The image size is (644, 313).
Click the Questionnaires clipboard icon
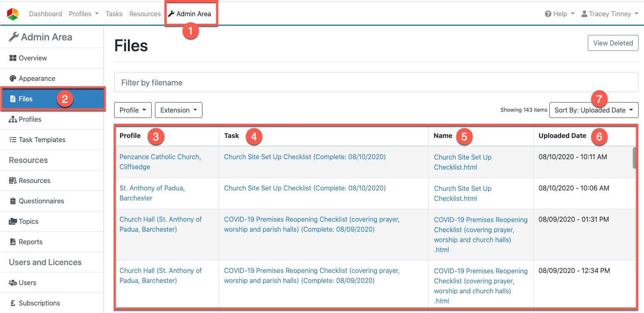pyautogui.click(x=12, y=201)
